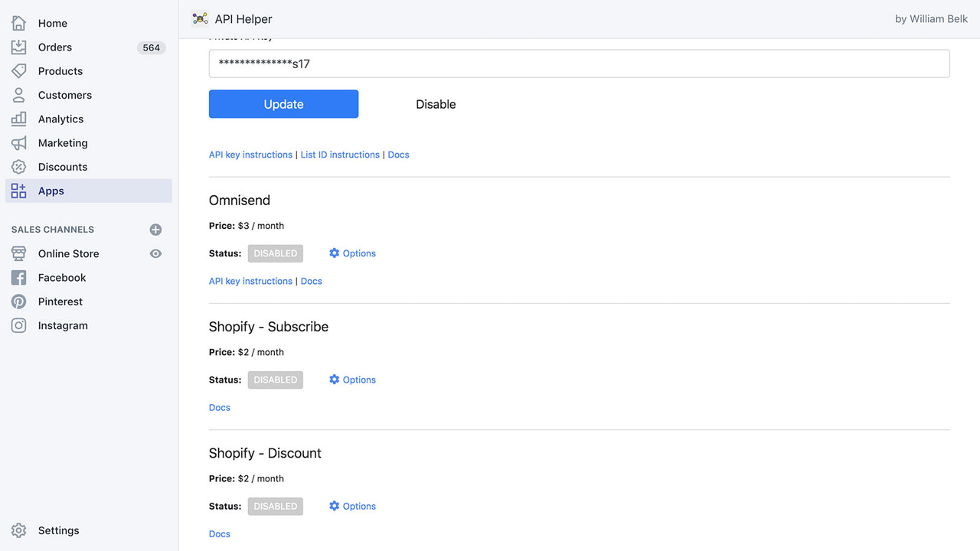Open the Marketing section

[x=63, y=142]
